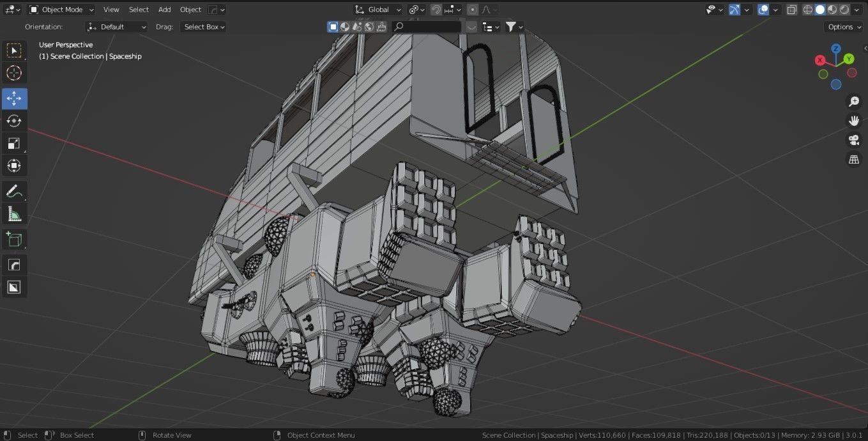Toggle proportional editing
This screenshot has width=868, height=441.
472,10
